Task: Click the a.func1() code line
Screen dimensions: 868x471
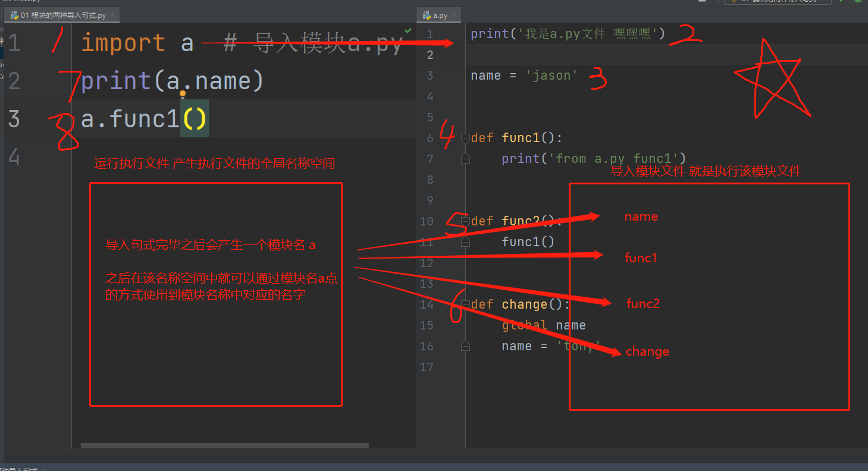Action: tap(145, 119)
